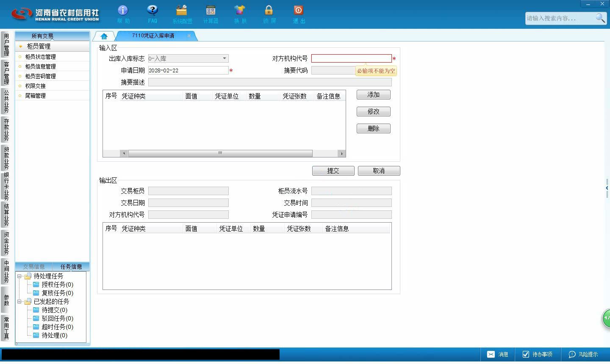610x364 pixels.
Task: Select the 中间业务 side tab
Action: (6, 271)
